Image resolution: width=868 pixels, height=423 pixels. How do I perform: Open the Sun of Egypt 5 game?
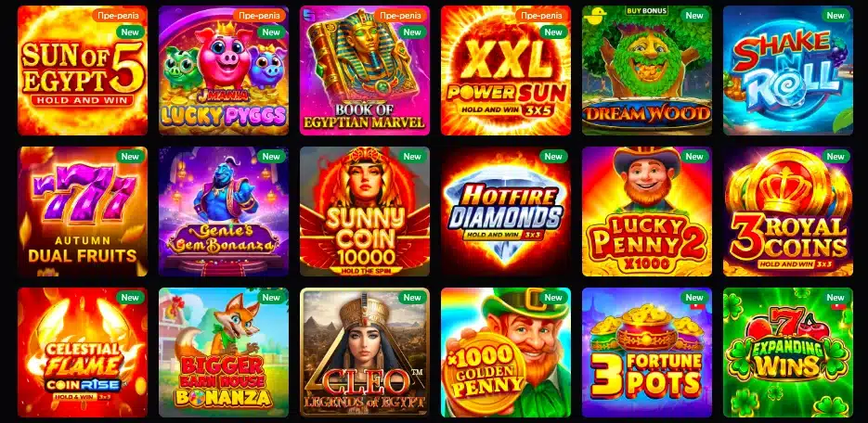83,70
